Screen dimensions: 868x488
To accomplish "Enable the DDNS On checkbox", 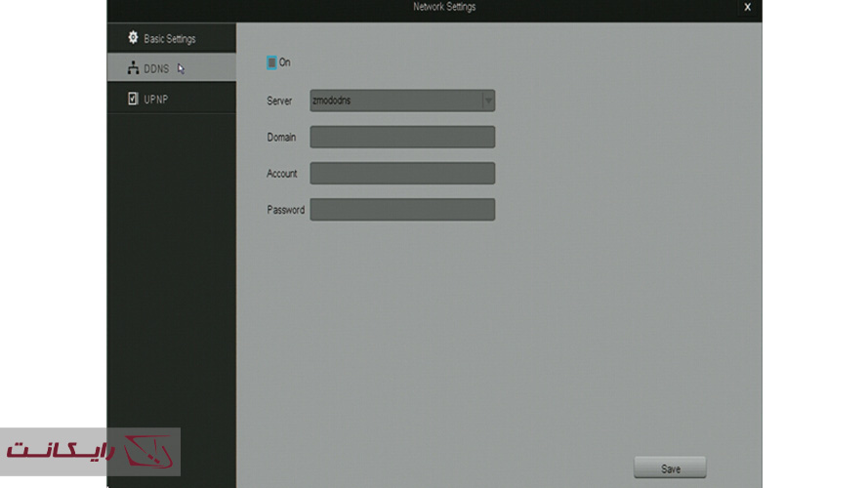I will (x=271, y=62).
